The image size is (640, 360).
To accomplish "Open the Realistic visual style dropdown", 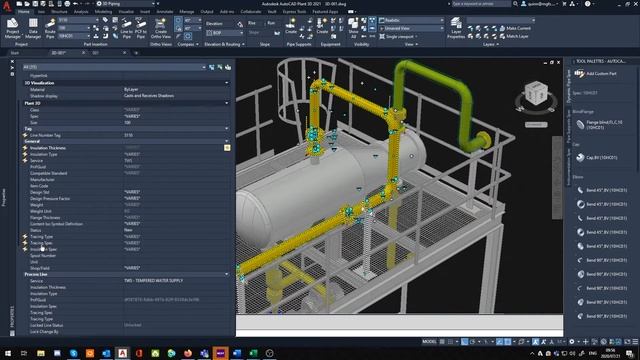I will tap(411, 20).
